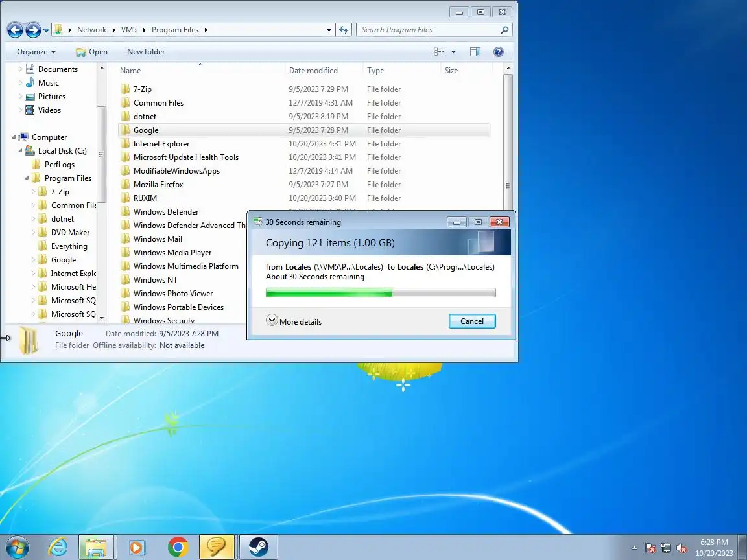Select the Windows Mail folder
The image size is (747, 560).
(158, 239)
